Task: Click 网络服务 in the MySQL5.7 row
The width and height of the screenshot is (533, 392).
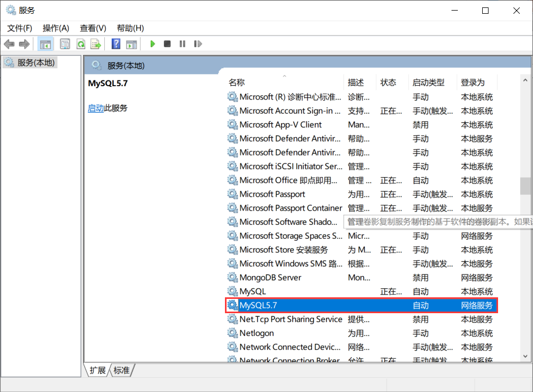Action: (476, 305)
